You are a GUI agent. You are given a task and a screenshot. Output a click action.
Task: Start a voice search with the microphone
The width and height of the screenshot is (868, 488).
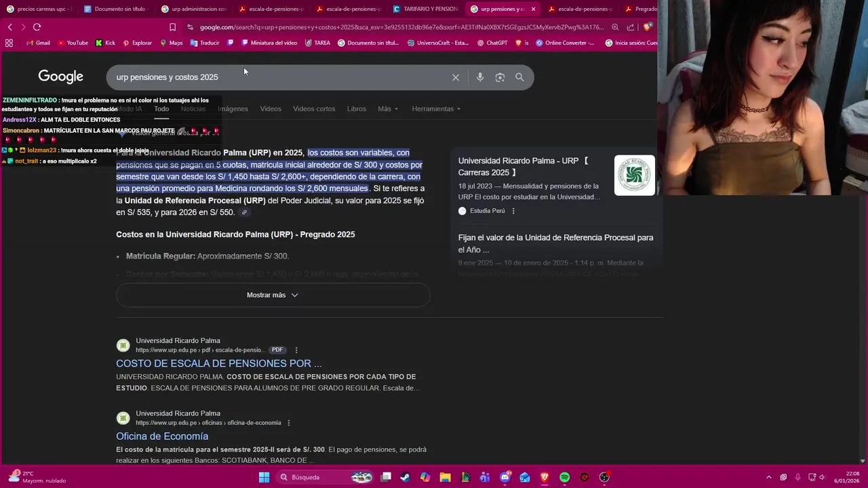480,77
